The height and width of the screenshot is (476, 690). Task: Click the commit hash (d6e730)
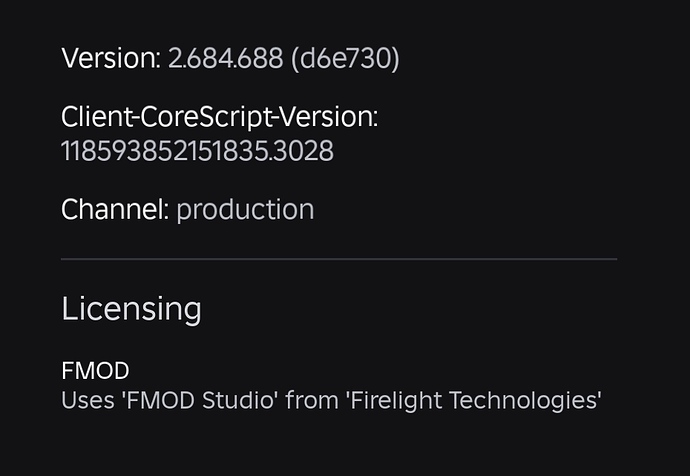point(345,59)
